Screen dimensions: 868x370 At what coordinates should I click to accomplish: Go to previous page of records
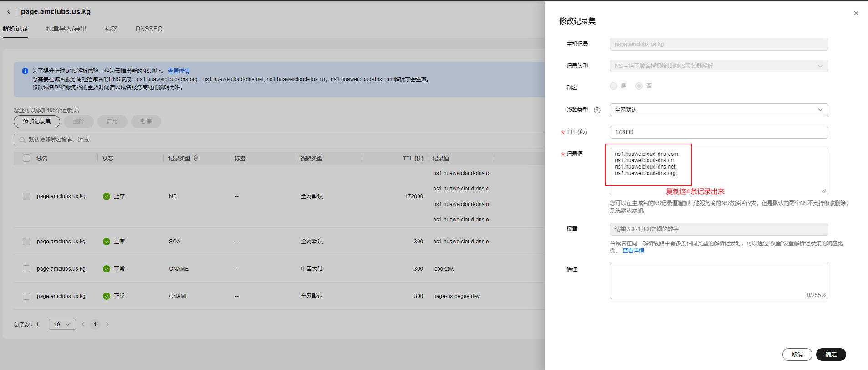(83, 324)
